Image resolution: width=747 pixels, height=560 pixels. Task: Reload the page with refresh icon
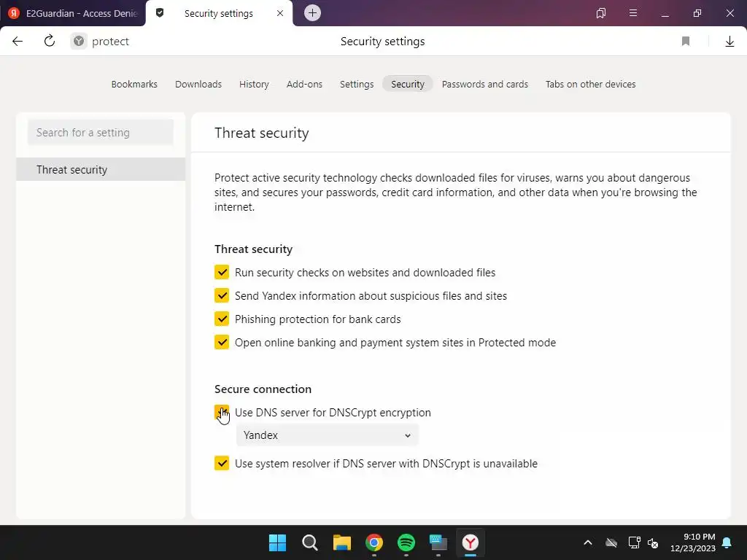point(50,41)
